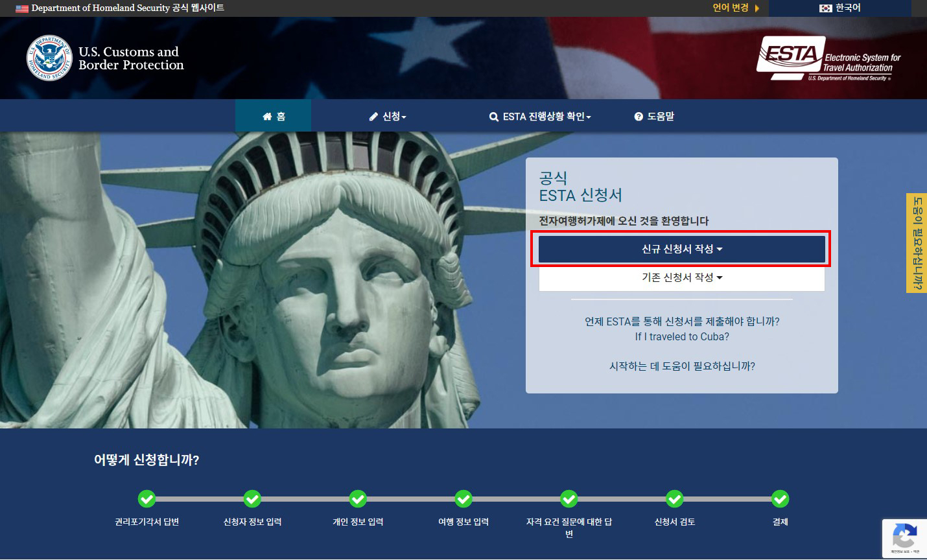Click the reCAPTCHA badge

point(904,538)
